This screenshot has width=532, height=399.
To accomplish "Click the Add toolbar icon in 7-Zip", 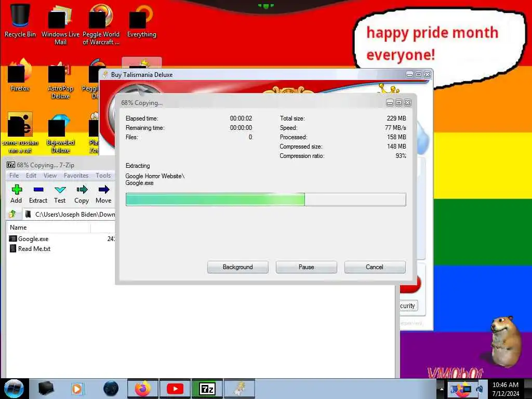I will (16, 194).
